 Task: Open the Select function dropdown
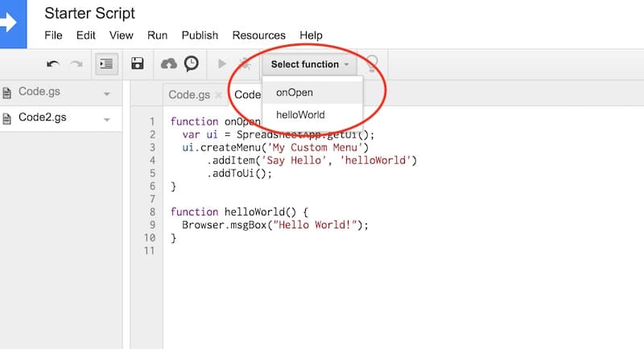[x=310, y=64]
